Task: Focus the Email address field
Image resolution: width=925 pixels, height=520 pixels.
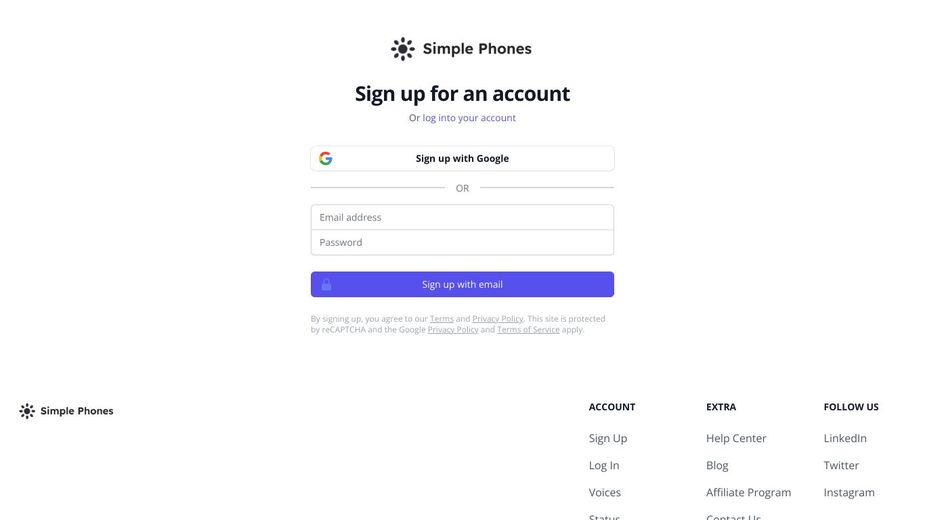Action: click(x=462, y=218)
